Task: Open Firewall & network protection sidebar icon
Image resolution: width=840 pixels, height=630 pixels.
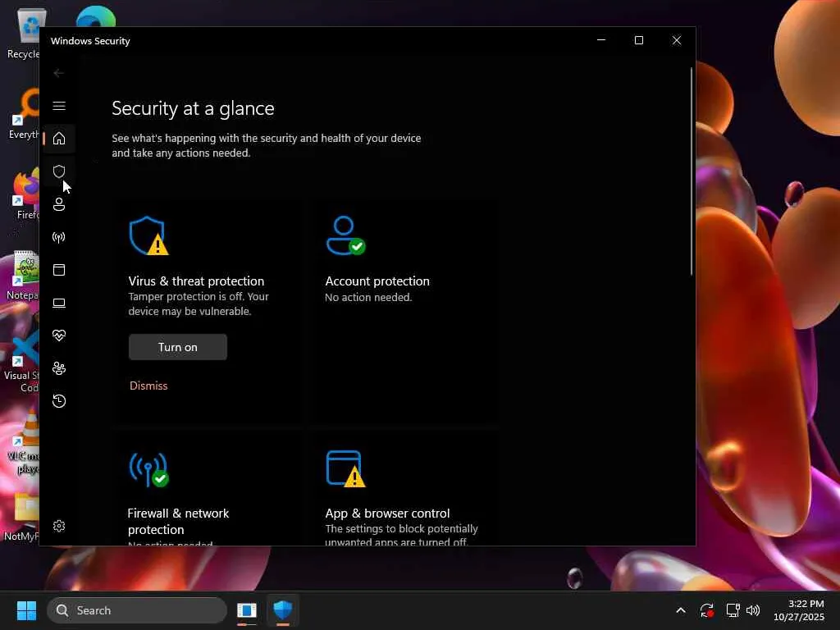Action: (x=59, y=237)
